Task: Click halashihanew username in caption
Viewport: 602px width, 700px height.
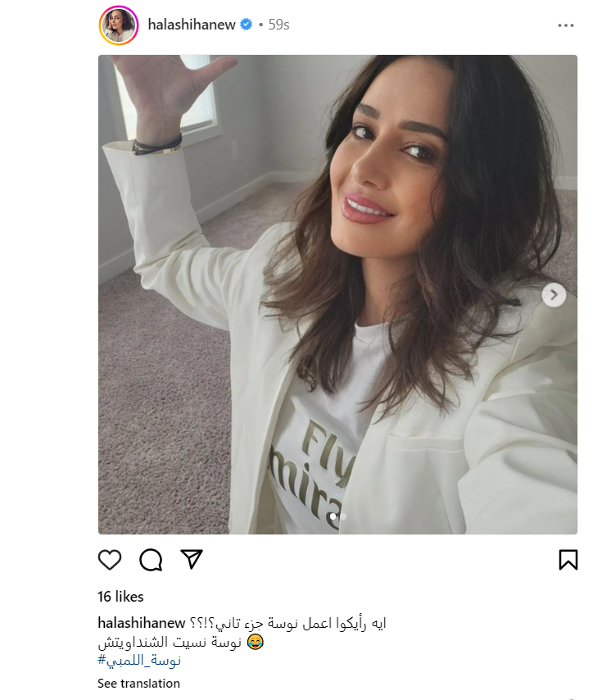Action: [x=142, y=623]
